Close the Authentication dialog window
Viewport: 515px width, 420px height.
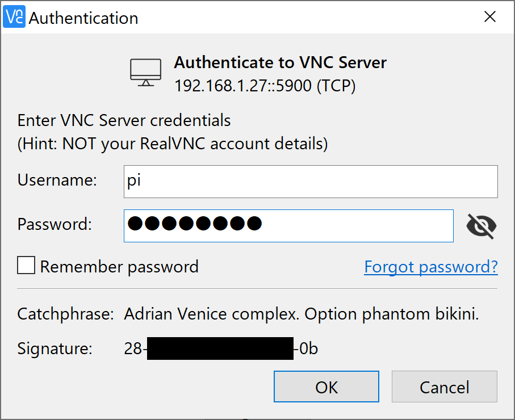[490, 17]
